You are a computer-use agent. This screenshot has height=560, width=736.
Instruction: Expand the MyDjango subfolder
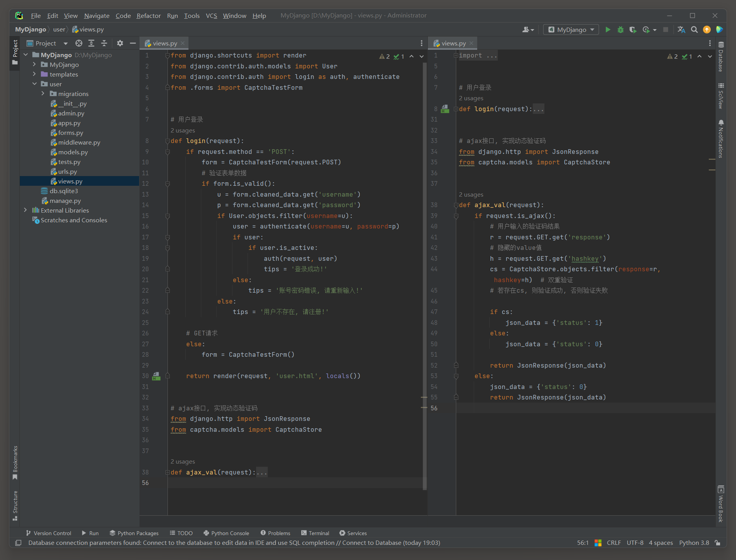pos(34,65)
